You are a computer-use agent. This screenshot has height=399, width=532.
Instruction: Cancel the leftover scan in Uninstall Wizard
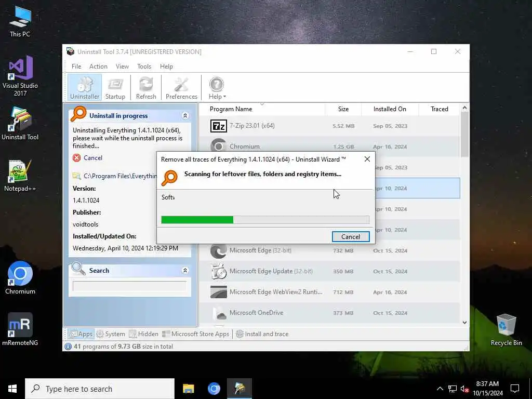coord(351,237)
